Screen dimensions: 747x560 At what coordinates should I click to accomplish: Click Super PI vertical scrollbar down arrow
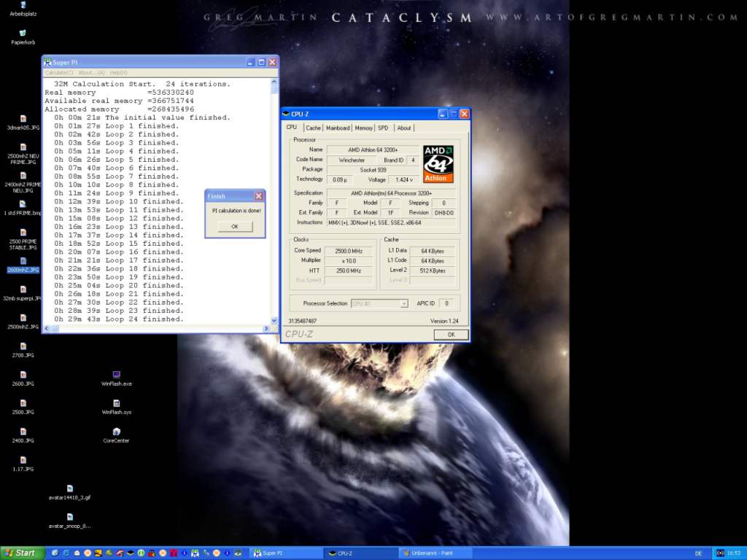(x=274, y=321)
